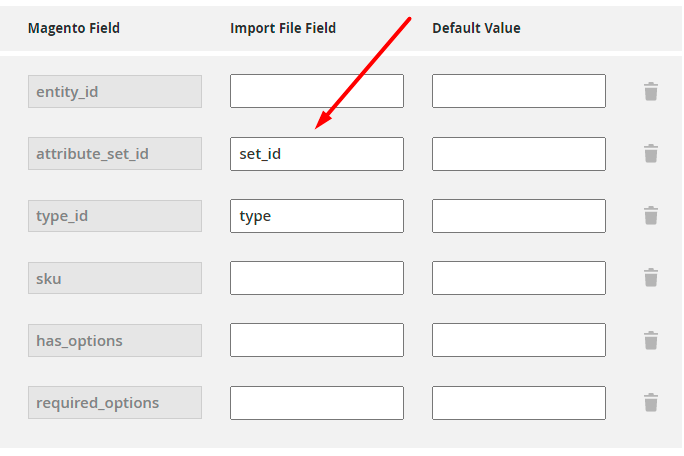The height and width of the screenshot is (456, 684).
Task: Delete the entity_id mapping row
Action: 651,92
